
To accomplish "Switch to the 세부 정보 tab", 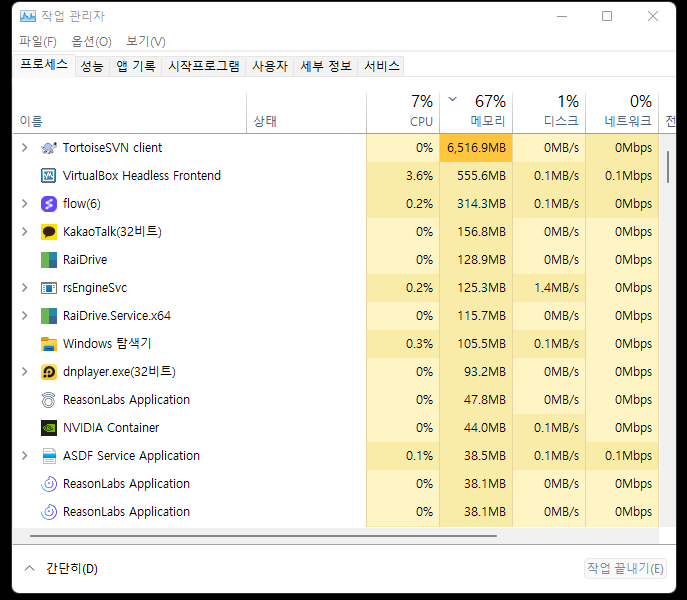I will click(326, 66).
